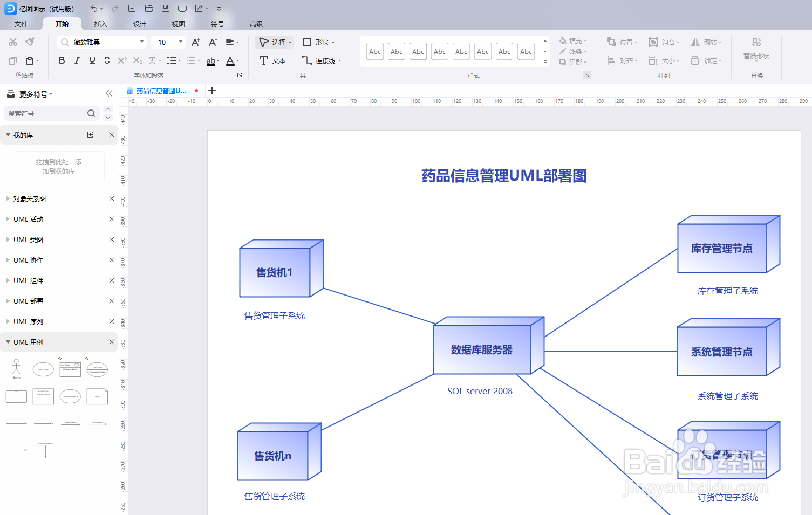Toggle underline on text

pos(92,60)
